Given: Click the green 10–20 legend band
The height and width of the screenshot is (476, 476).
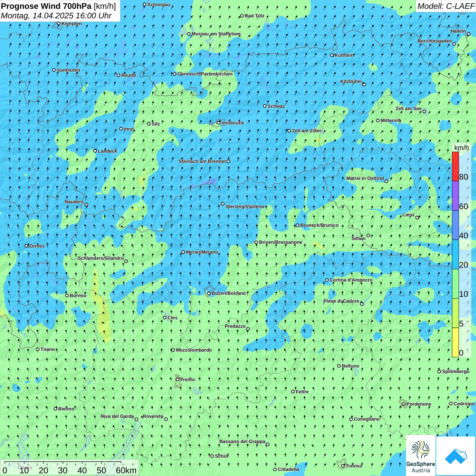Looking at the screenshot, I should pos(455,284).
